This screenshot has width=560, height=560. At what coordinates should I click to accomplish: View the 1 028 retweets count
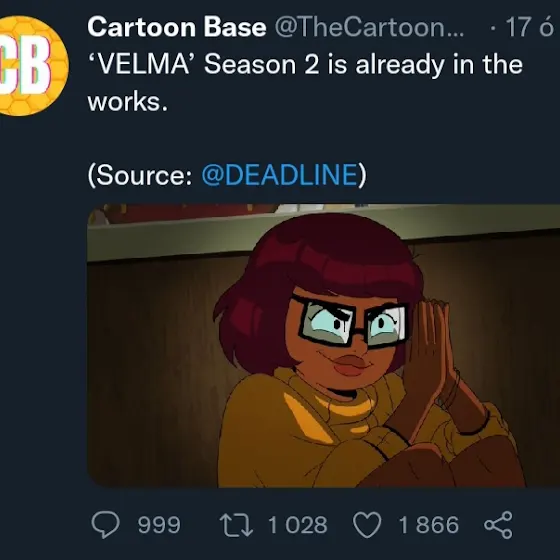tap(298, 525)
